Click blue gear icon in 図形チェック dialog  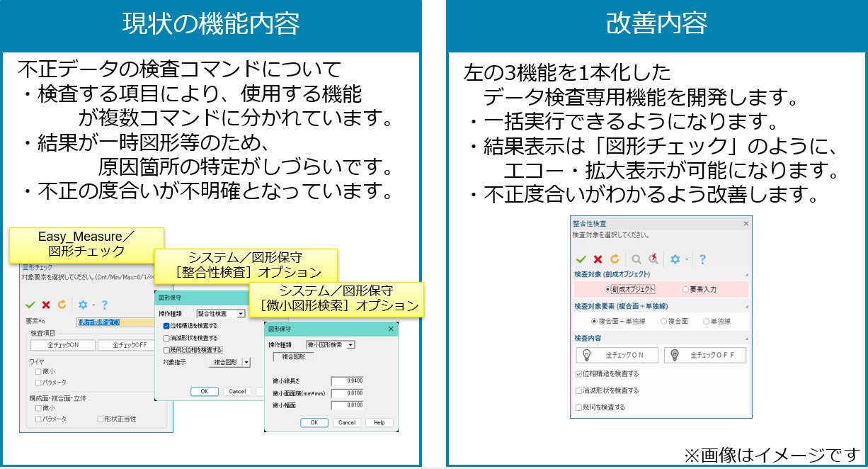click(x=83, y=305)
